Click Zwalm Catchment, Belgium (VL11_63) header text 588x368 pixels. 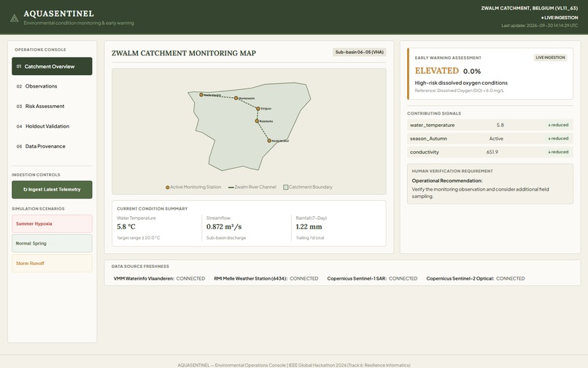pyautogui.click(x=530, y=8)
